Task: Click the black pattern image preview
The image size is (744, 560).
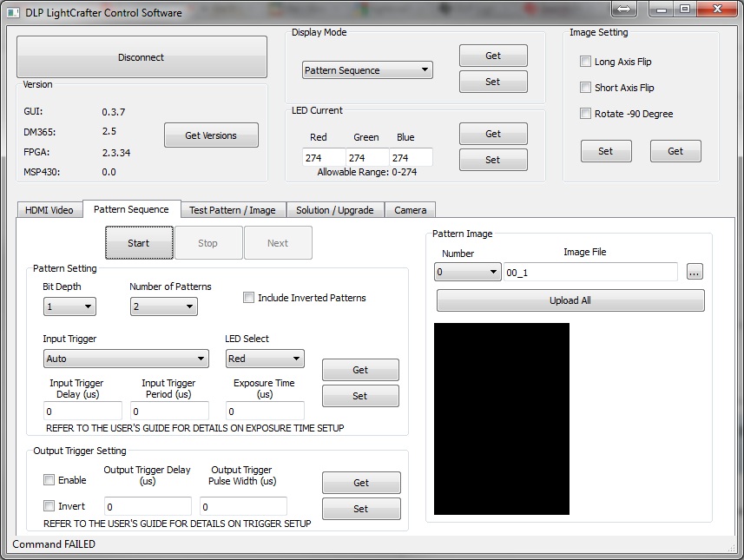Action: click(x=502, y=419)
